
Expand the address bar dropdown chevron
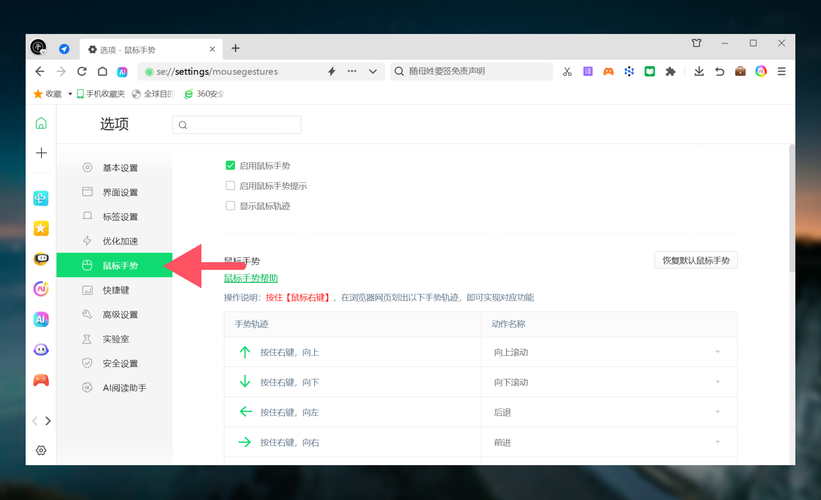point(373,71)
